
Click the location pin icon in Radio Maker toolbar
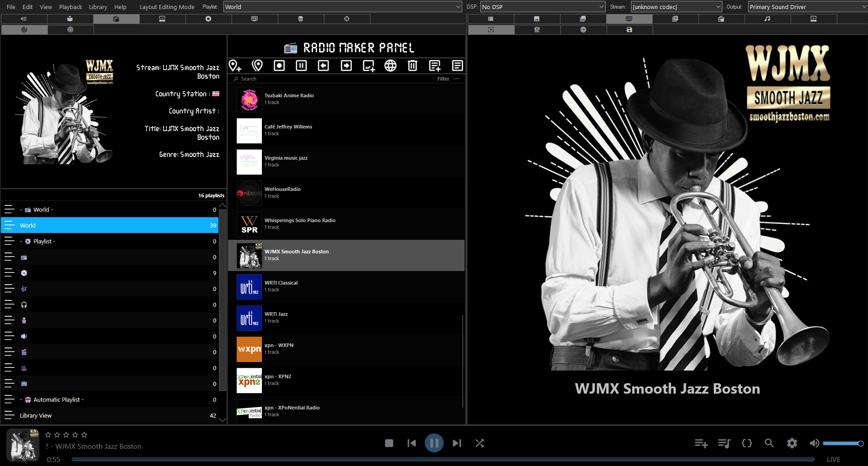(257, 66)
